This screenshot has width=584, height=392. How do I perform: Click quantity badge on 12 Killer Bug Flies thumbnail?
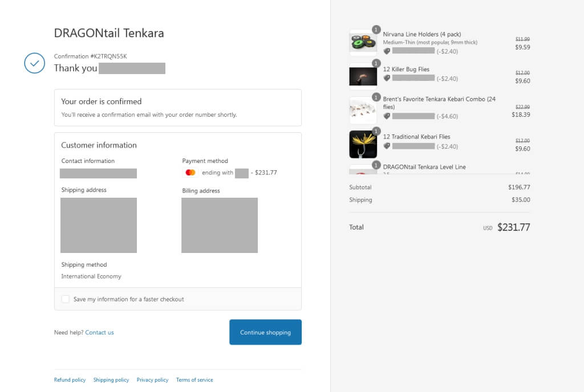click(x=376, y=63)
